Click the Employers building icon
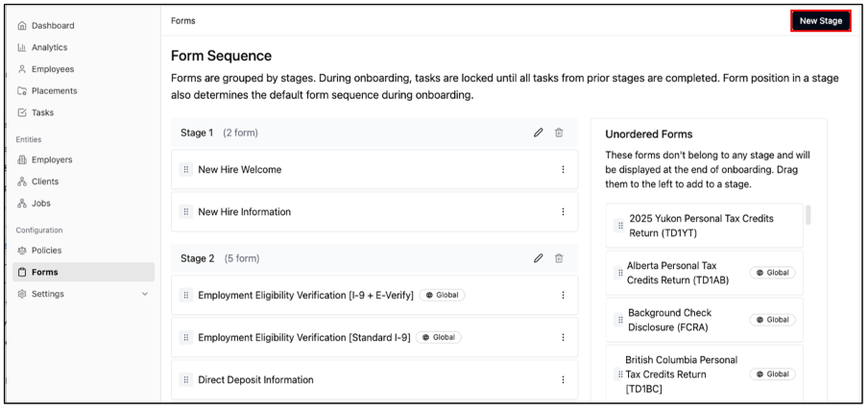Viewport: 868px width, 409px height. coord(22,159)
